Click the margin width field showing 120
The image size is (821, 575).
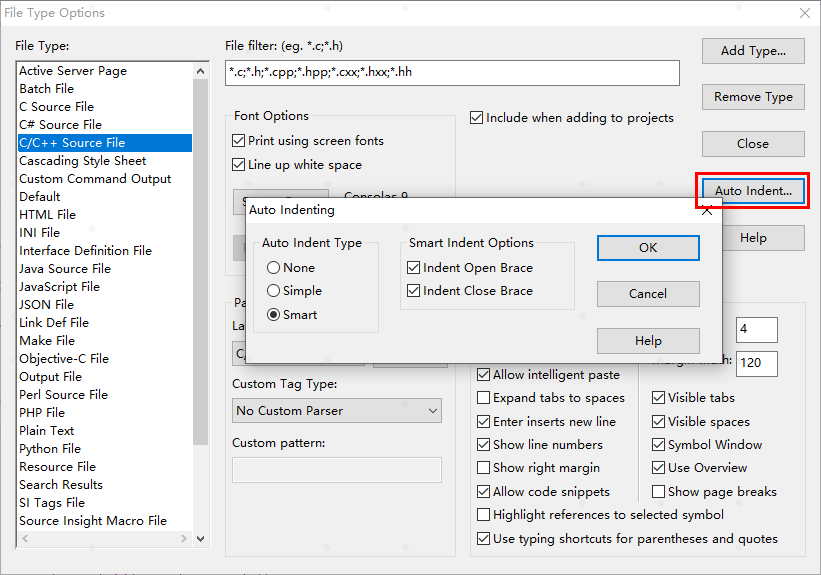point(757,364)
